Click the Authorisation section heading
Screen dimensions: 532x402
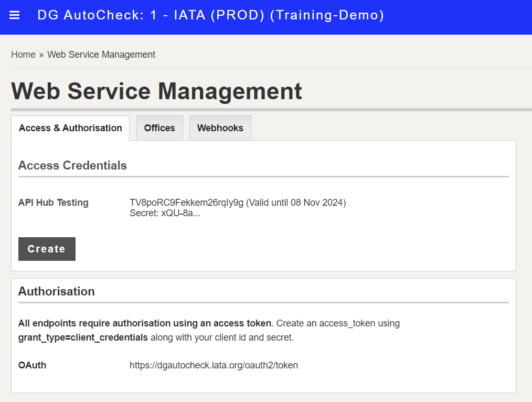(56, 291)
